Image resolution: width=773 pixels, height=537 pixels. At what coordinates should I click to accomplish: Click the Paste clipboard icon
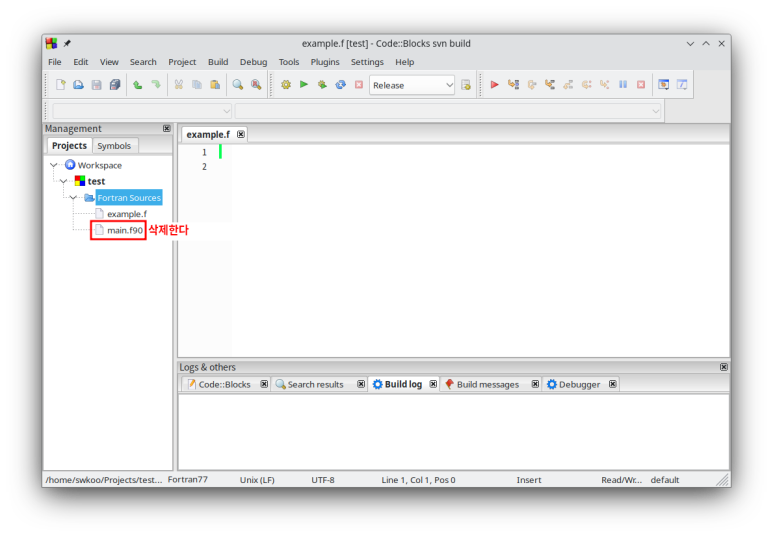pyautogui.click(x=215, y=85)
